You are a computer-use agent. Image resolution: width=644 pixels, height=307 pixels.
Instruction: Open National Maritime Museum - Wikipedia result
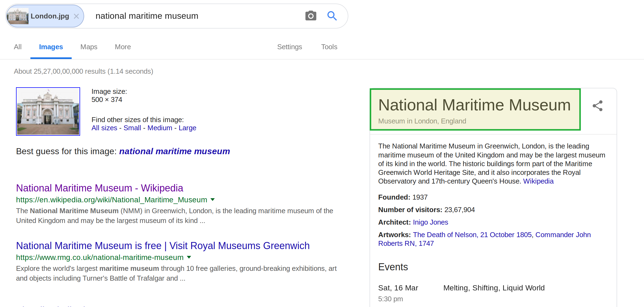point(100,188)
